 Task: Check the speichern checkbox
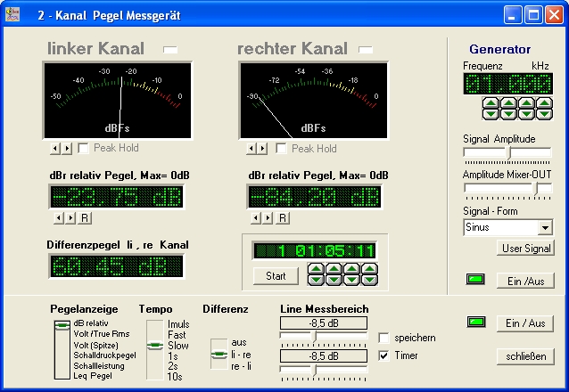(384, 339)
